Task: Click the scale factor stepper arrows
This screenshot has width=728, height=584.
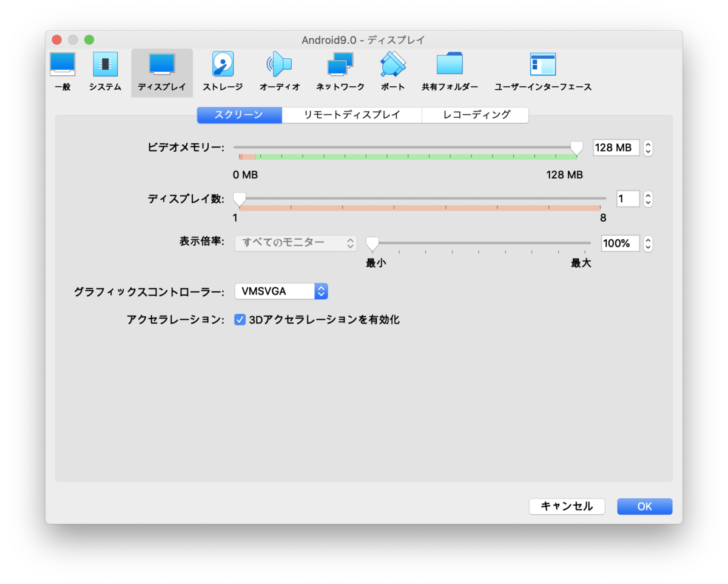Action: pyautogui.click(x=648, y=244)
